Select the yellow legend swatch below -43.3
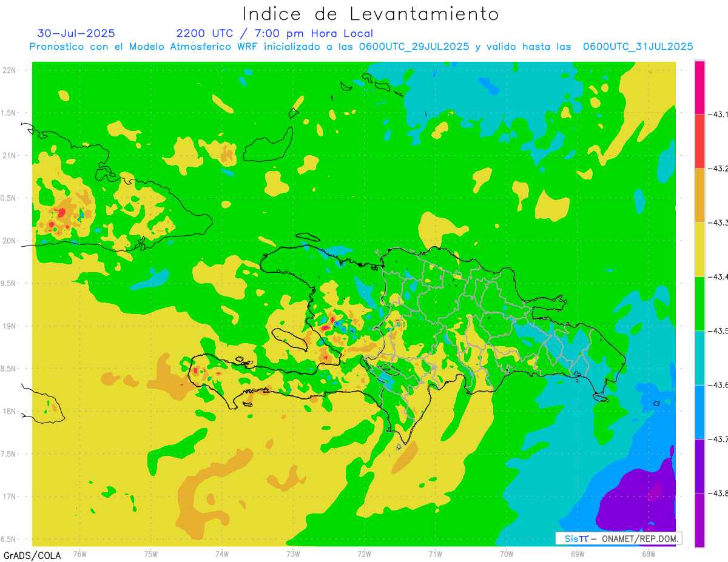Viewport: 728px width, 562px height. pyautogui.click(x=699, y=249)
